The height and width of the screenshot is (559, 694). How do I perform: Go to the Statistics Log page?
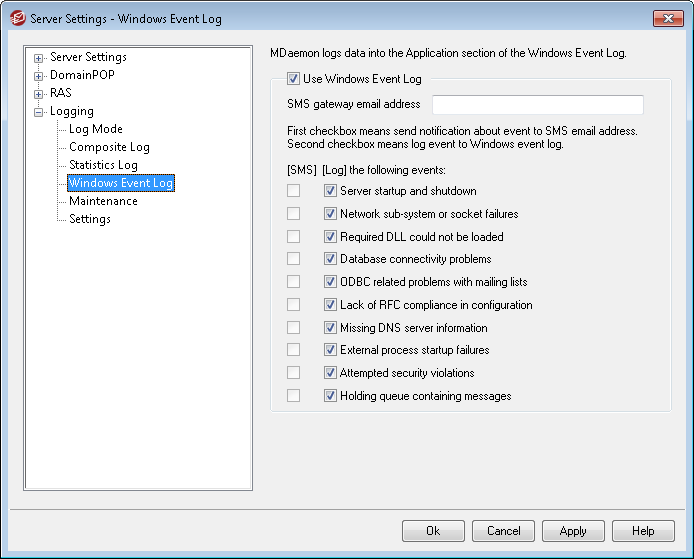pos(103,165)
